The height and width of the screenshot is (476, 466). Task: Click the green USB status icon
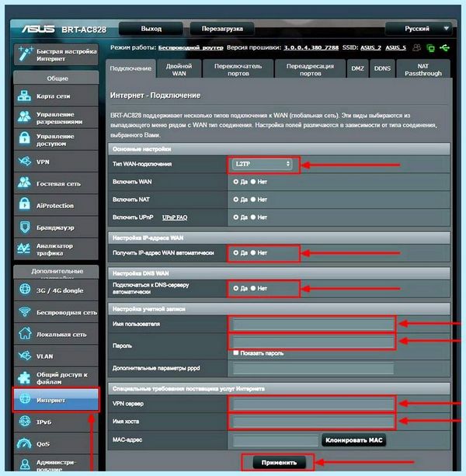(445, 47)
